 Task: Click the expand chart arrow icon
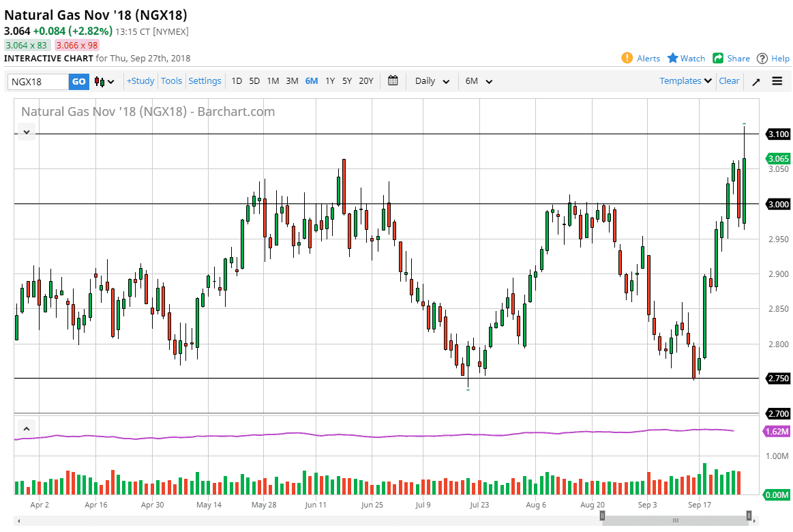coord(756,81)
